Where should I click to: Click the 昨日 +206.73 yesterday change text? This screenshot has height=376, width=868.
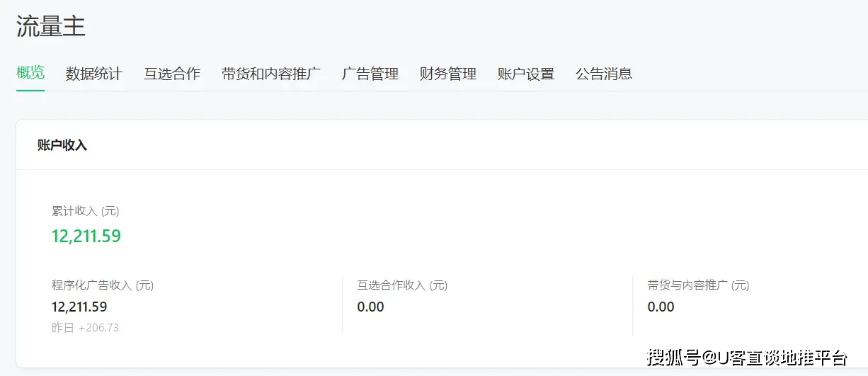coord(86,328)
